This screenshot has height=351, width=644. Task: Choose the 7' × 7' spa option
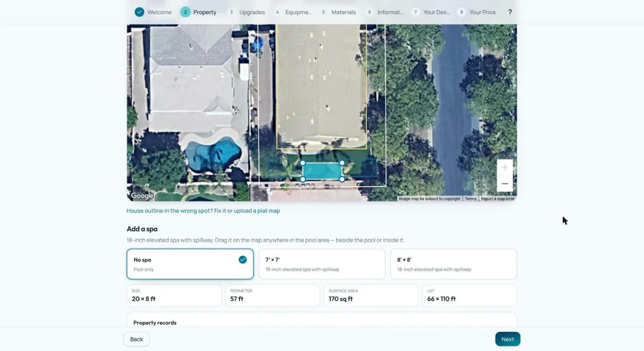point(322,264)
